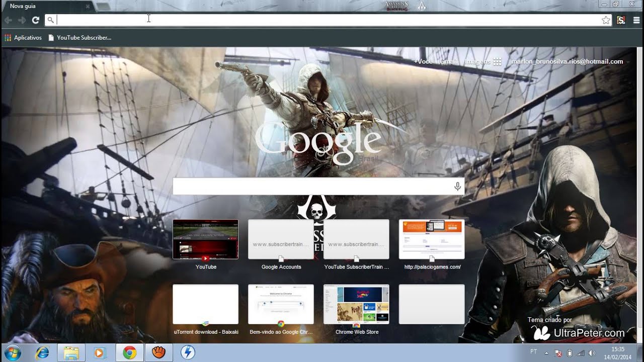The image size is (644, 362).
Task: Click the empty last most-visited tile
Action: pyautogui.click(x=432, y=304)
